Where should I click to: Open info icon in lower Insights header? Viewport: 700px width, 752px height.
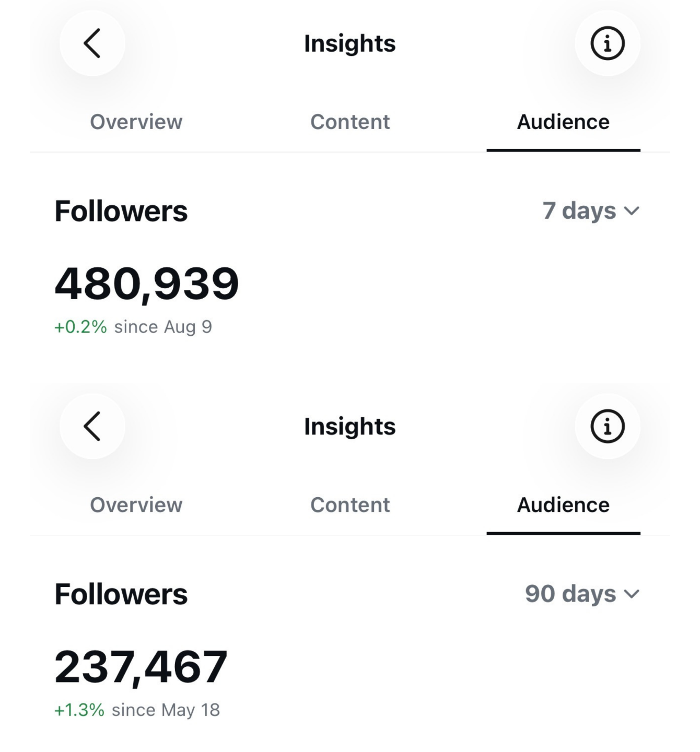point(608,426)
